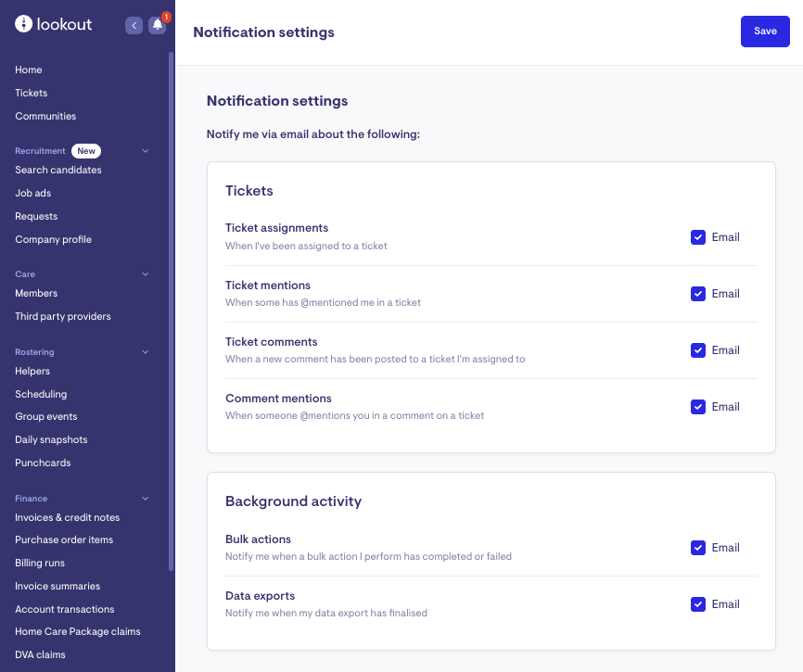Collapse the Recruitment section chevron
This screenshot has height=672, width=803.
click(145, 151)
